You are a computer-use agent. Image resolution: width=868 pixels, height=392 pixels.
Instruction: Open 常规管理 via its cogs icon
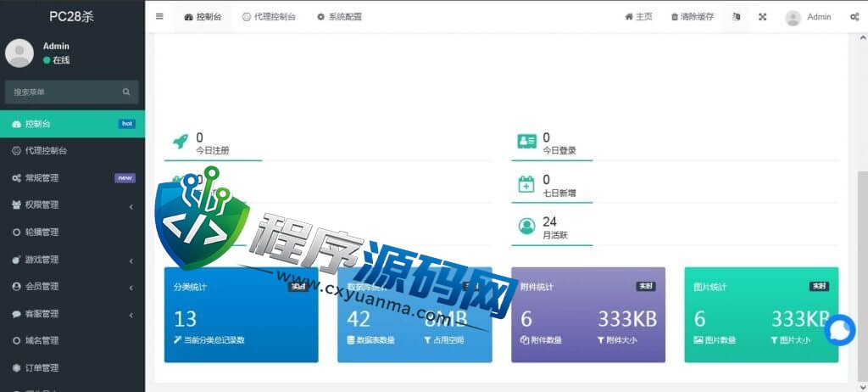16,178
